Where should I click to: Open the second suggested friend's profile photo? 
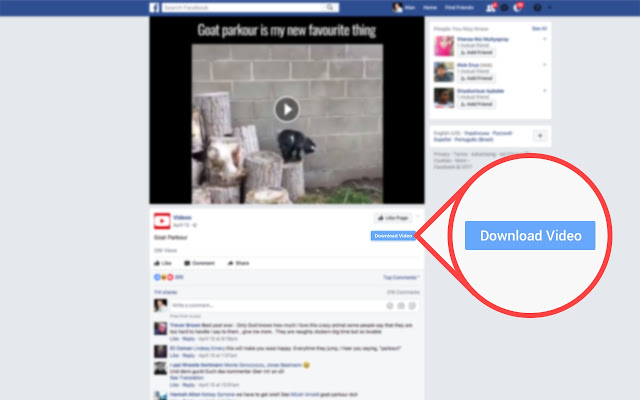(444, 72)
